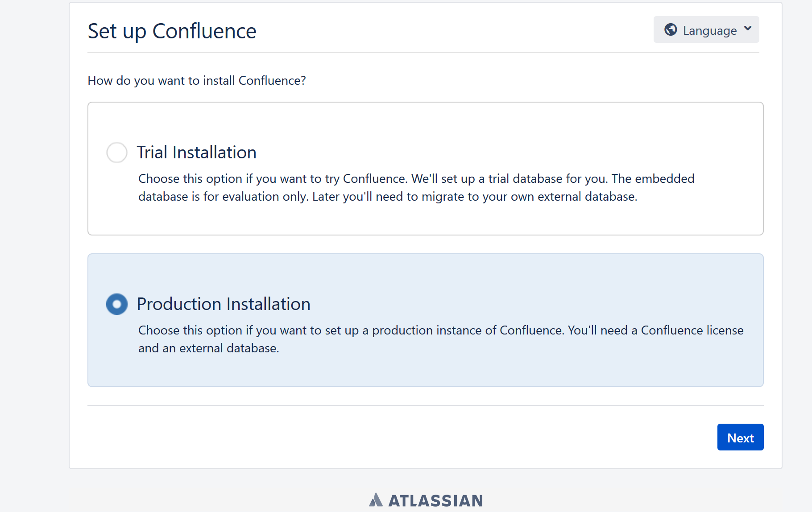Click the Atlassian logo at the bottom
Viewport: 812px width, 512px height.
pos(426,500)
